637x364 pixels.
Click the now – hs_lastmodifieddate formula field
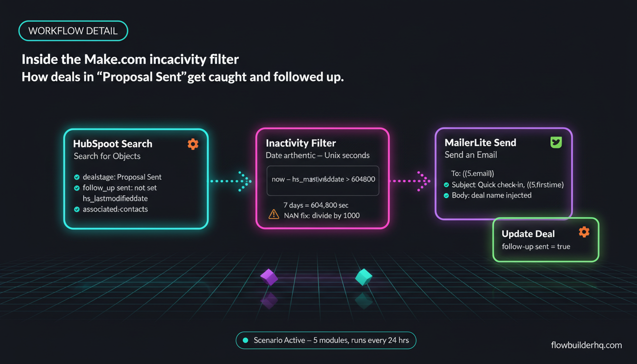click(x=323, y=181)
